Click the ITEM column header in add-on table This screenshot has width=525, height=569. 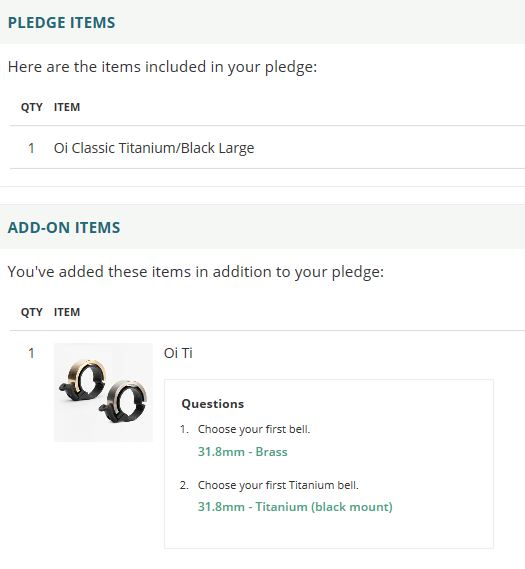67,312
